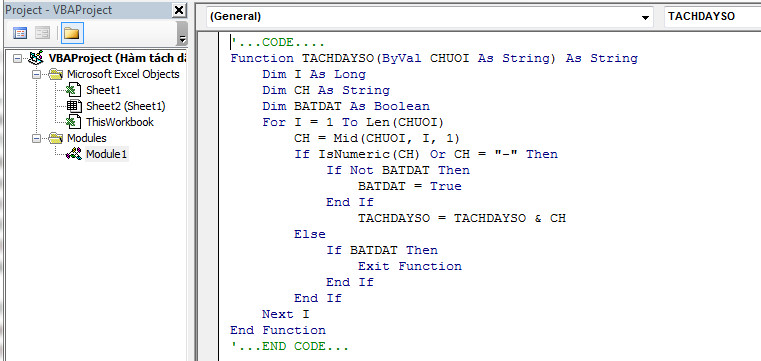Open the TACHDAYSO procedure box
Viewport: 761px width, 361px height.
coord(712,16)
